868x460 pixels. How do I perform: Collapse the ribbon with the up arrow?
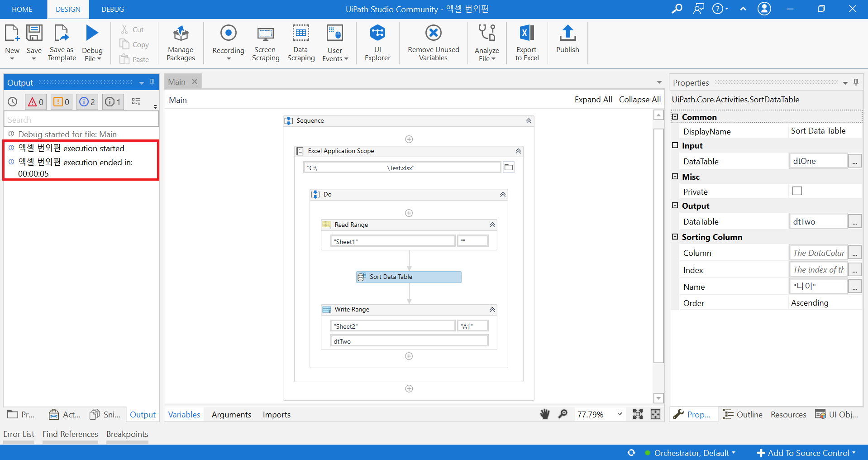pyautogui.click(x=743, y=9)
